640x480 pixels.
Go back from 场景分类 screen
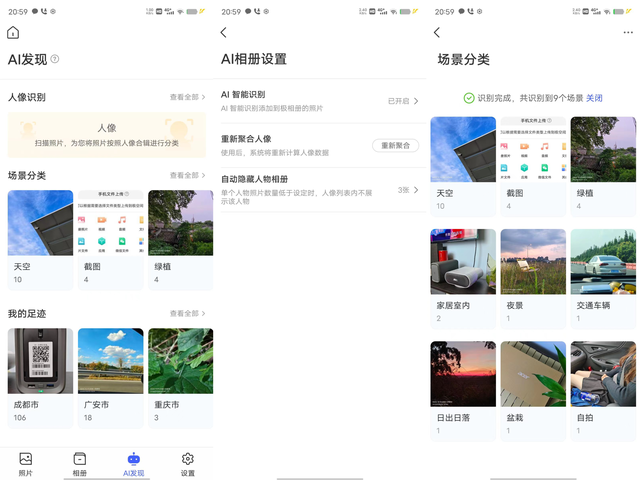pos(437,32)
